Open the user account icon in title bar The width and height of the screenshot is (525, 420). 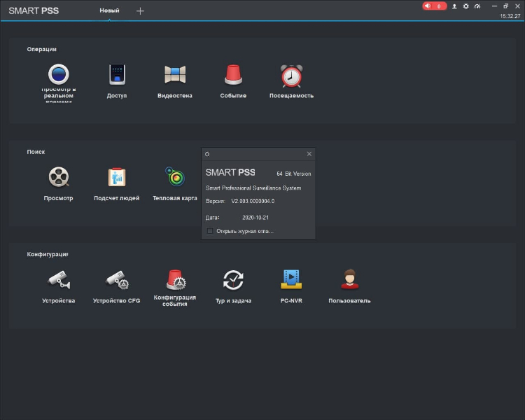pos(454,6)
